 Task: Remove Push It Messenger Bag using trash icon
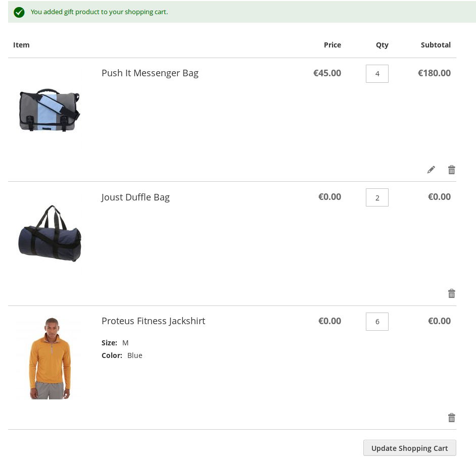pyautogui.click(x=451, y=170)
